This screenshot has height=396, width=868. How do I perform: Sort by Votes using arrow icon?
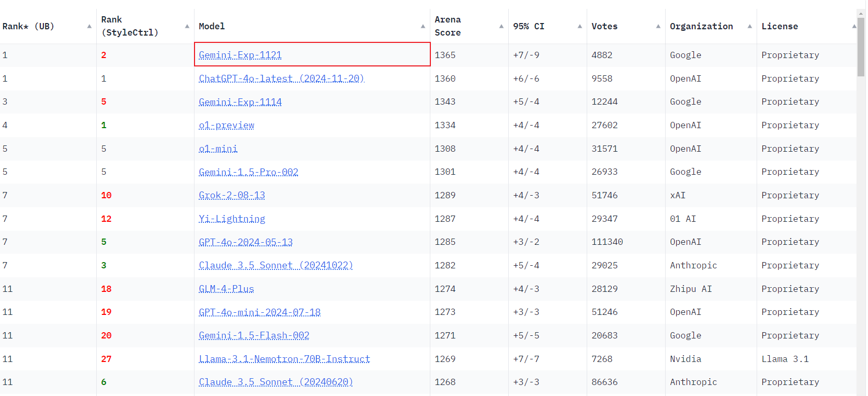[658, 26]
